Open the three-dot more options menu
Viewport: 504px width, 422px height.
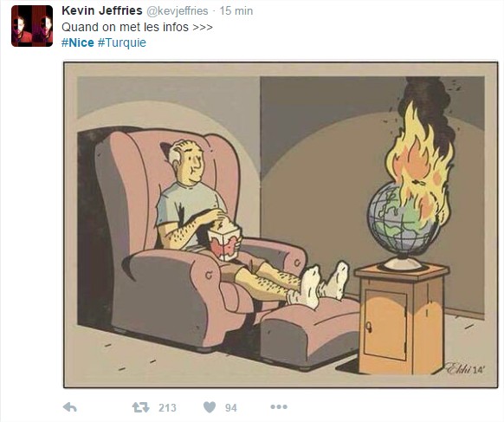tap(279, 407)
